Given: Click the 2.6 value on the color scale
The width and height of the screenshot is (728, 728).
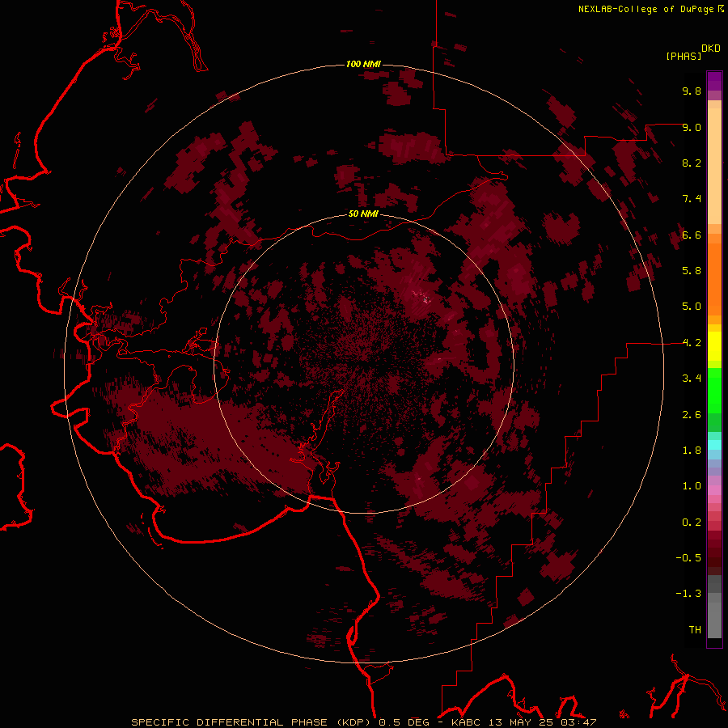Looking at the screenshot, I should point(692,415).
